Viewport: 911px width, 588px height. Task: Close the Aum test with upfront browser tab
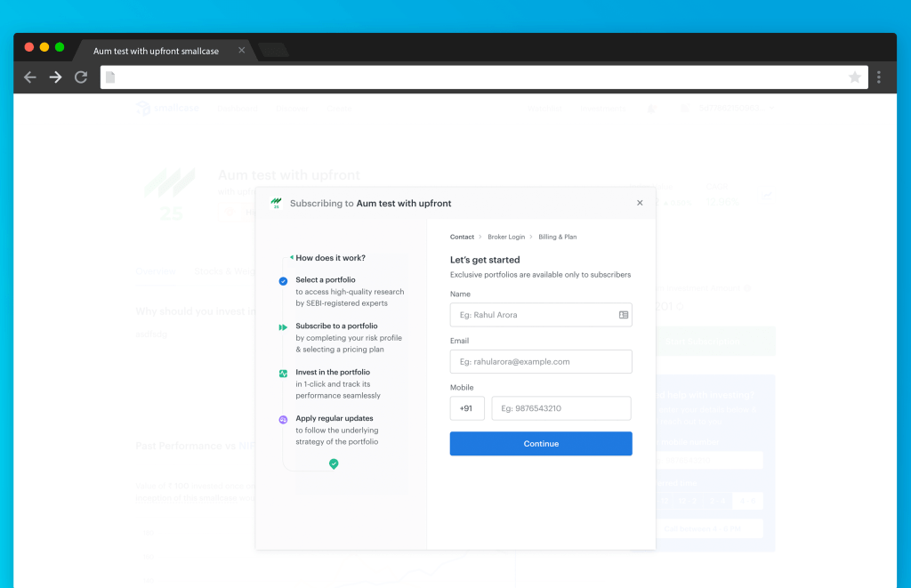tap(241, 51)
